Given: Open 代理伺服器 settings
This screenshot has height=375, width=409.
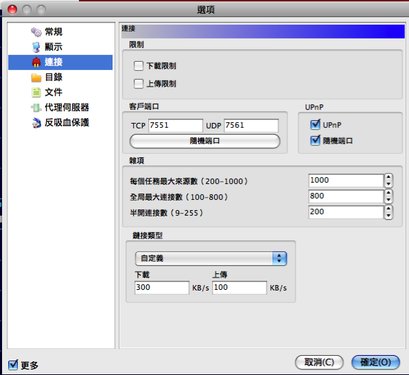Looking at the screenshot, I should pyautogui.click(x=67, y=107).
